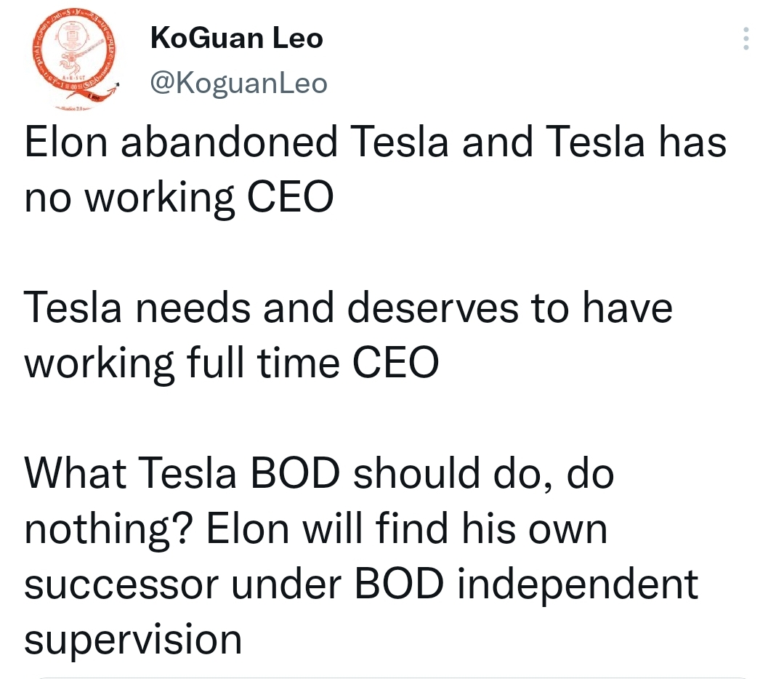The image size is (784, 679).
Task: Click the text 'working full time CEO'
Action: (x=232, y=363)
